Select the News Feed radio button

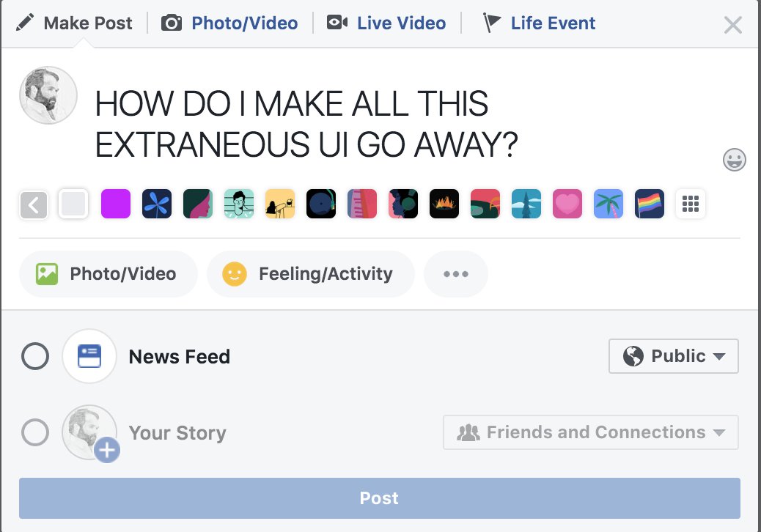(35, 357)
